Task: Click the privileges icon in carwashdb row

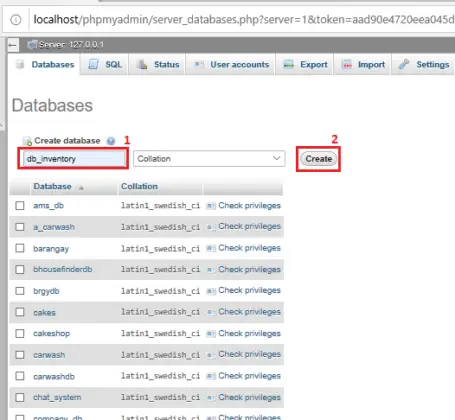Action: [x=211, y=376]
